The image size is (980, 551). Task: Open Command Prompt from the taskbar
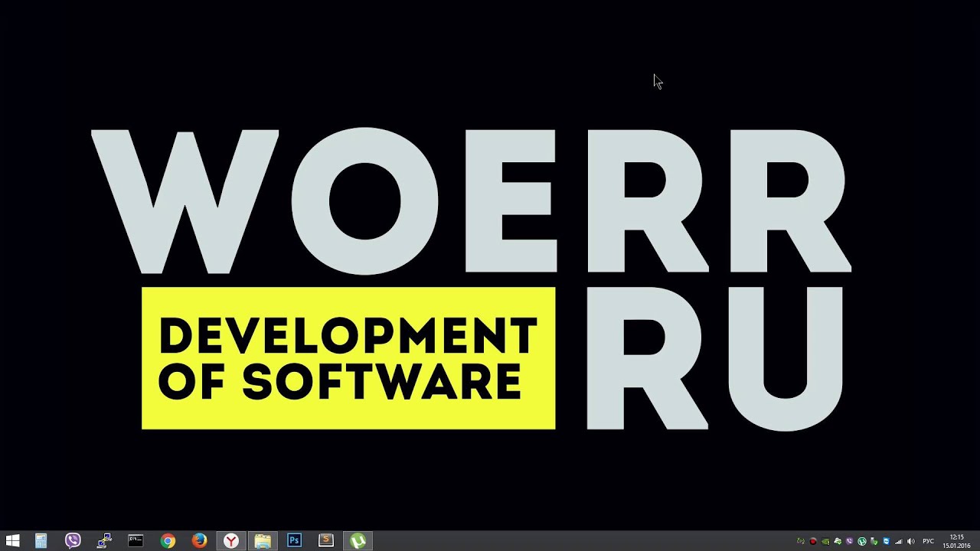point(136,541)
